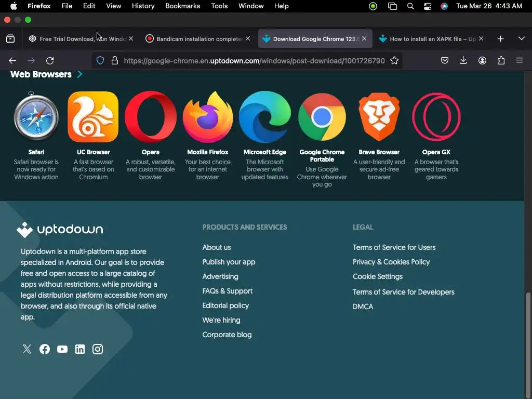532x399 pixels.
Task: Visit Uptodown's X (Twitter) page
Action: [x=27, y=349]
